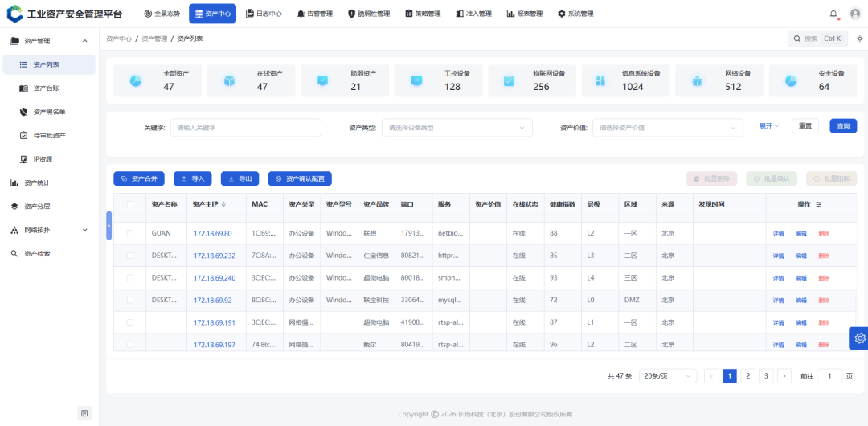Open the 告警管理 top menu

tap(314, 14)
